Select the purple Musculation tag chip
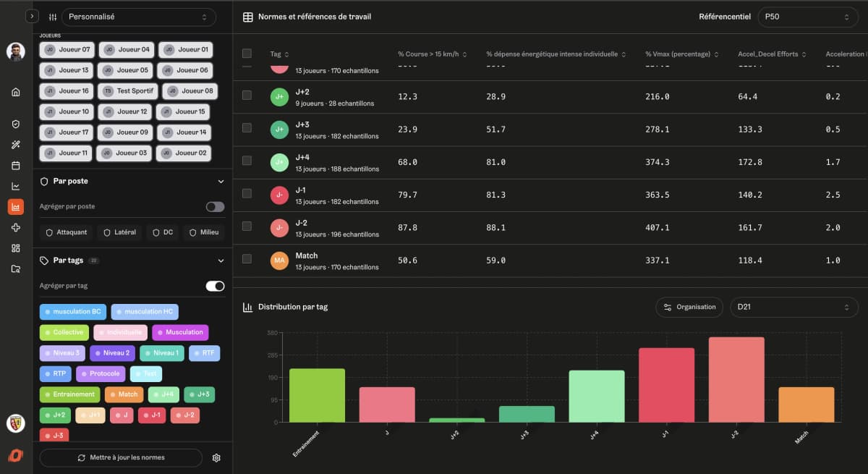 (x=180, y=332)
